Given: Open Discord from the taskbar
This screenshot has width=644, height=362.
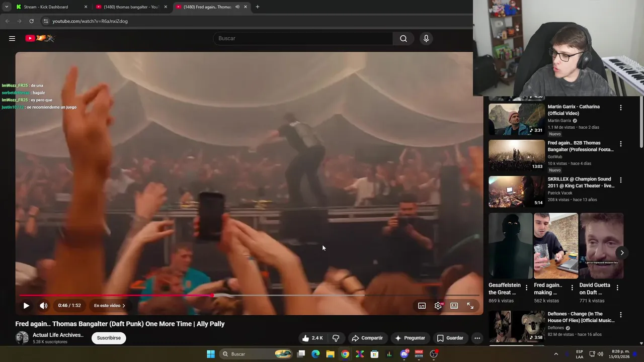Looking at the screenshot, I should pyautogui.click(x=404, y=354).
